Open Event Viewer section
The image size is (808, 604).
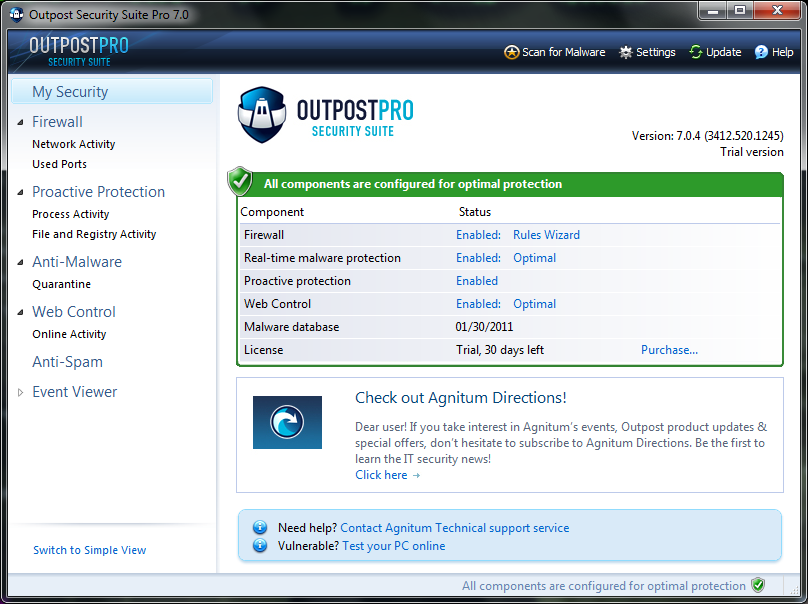pyautogui.click(x=75, y=392)
